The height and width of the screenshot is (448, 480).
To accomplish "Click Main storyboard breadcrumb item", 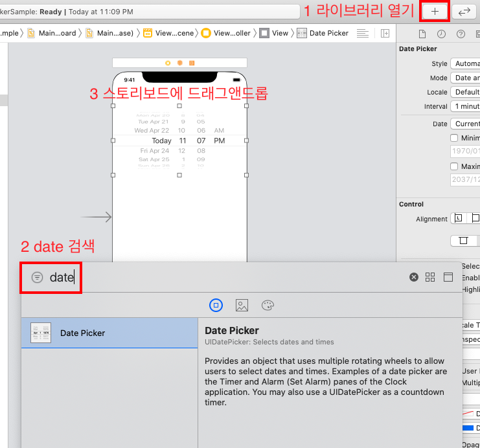I will pos(52,33).
